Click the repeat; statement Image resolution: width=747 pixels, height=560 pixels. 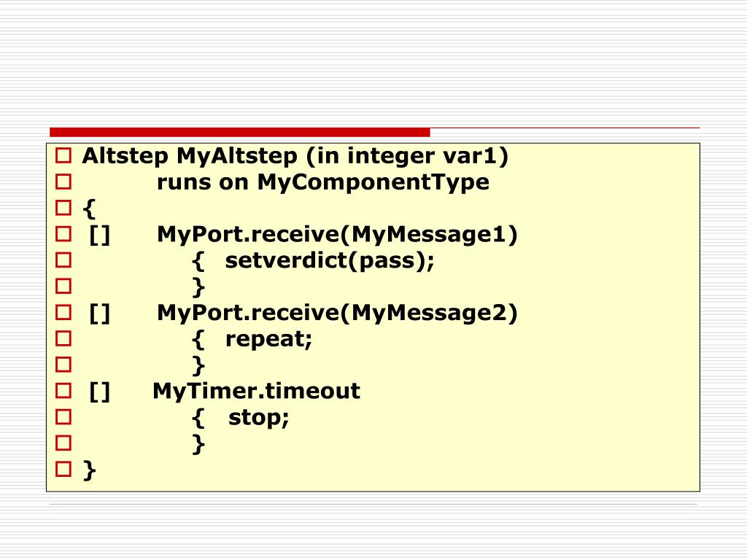pos(268,340)
